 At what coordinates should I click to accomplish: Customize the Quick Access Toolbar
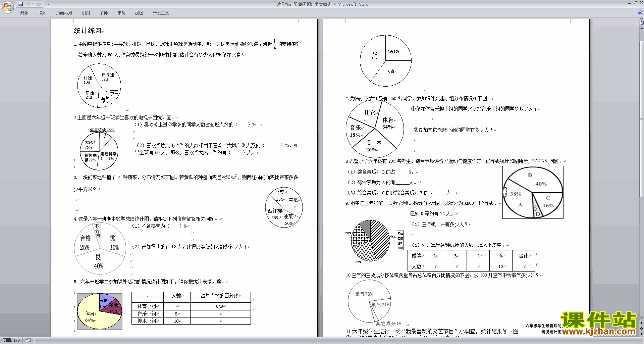[48, 4]
